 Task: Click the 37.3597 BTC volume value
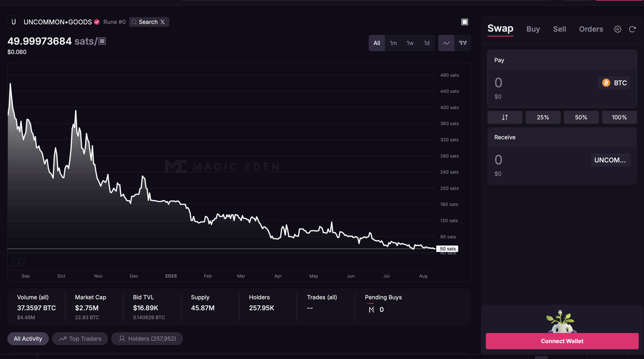[x=37, y=308]
